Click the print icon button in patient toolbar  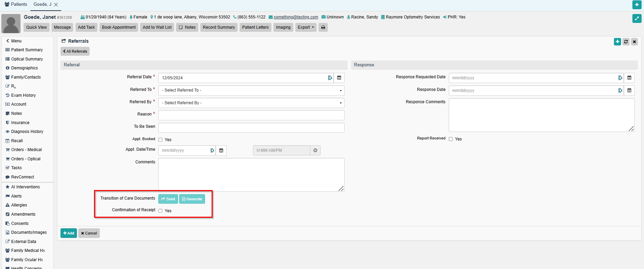(323, 27)
